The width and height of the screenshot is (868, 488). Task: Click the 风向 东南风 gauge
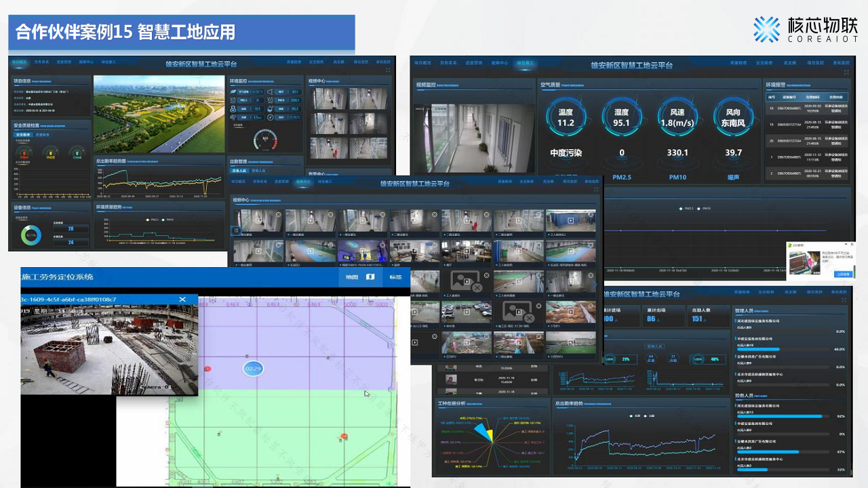733,118
